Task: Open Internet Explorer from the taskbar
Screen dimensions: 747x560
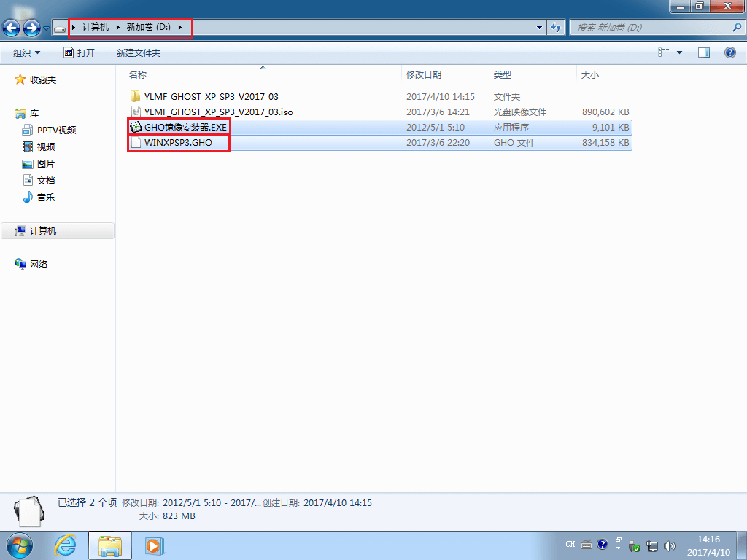Action: 66,545
